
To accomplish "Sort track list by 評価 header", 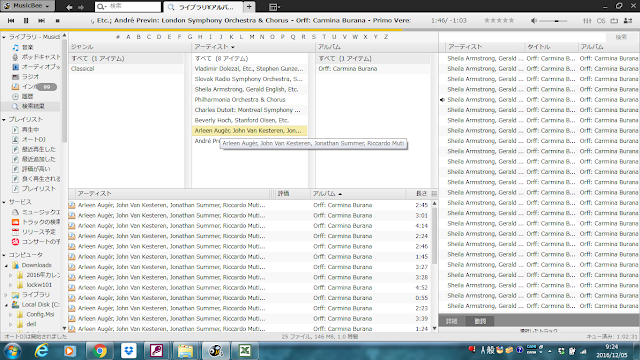I will pos(292,194).
